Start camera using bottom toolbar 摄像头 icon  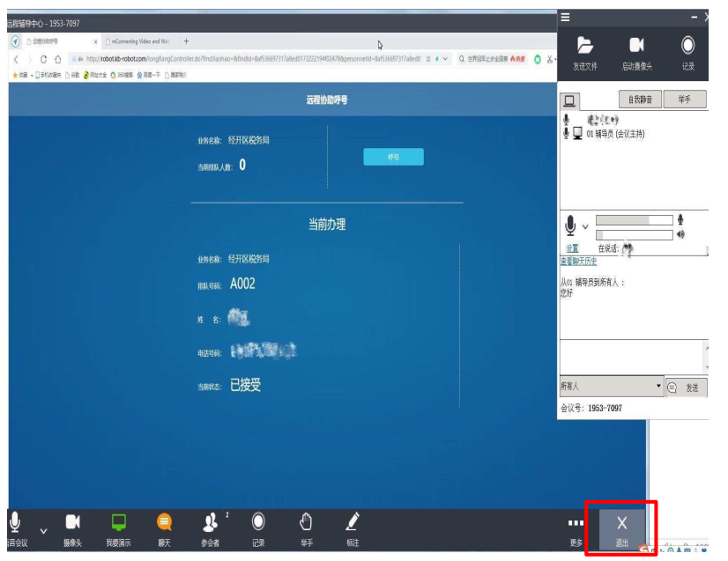[x=72, y=522]
